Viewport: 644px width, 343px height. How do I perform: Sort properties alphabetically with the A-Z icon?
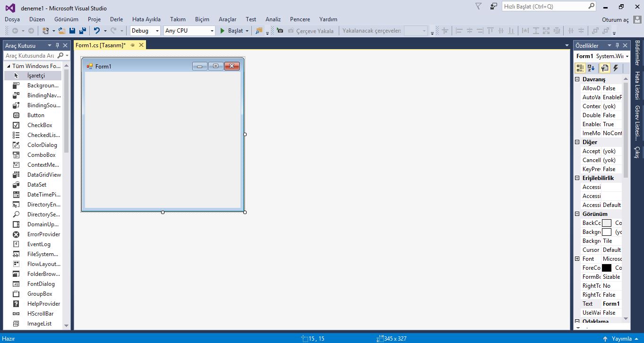(x=592, y=68)
